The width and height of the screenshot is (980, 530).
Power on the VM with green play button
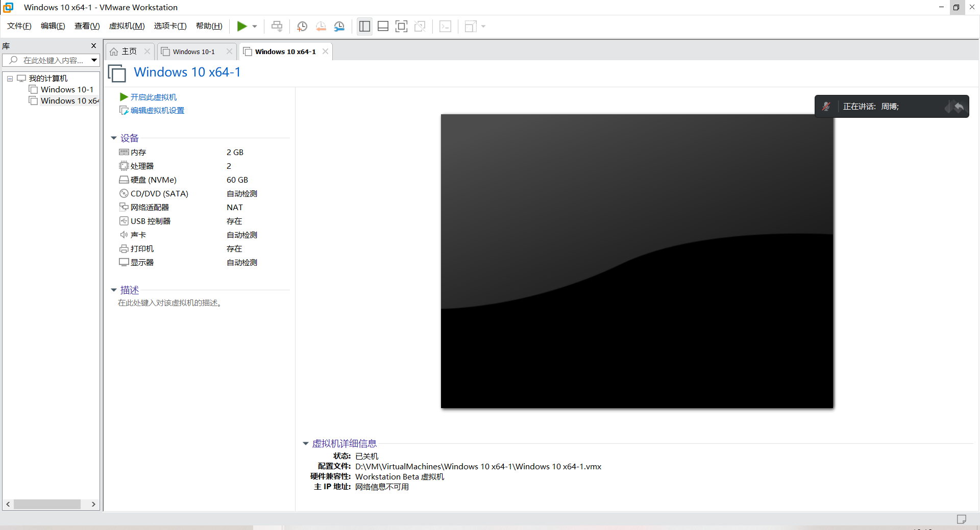click(x=242, y=26)
